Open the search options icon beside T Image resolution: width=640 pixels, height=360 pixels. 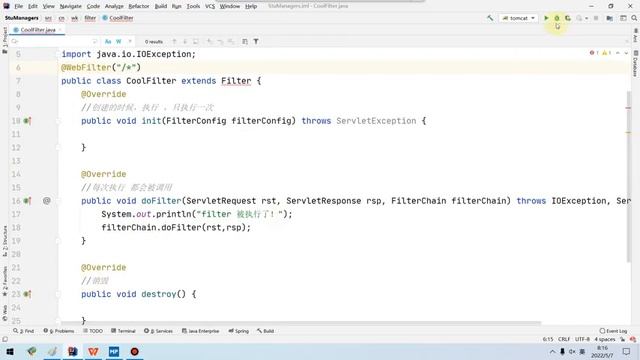[244, 42]
